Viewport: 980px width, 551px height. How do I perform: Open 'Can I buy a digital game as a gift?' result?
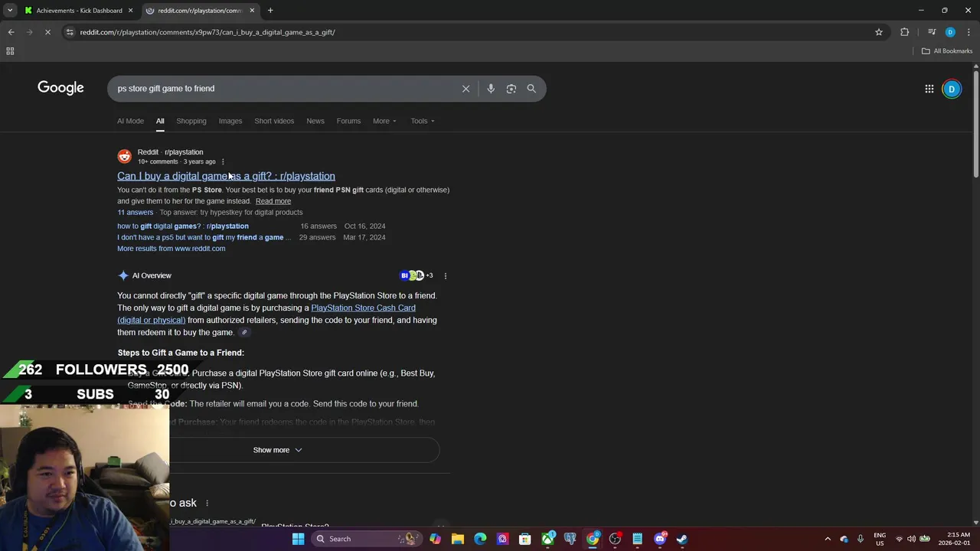pos(226,176)
